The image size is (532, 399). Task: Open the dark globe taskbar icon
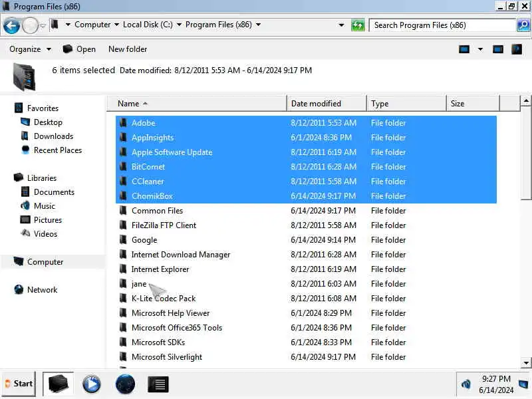(125, 384)
